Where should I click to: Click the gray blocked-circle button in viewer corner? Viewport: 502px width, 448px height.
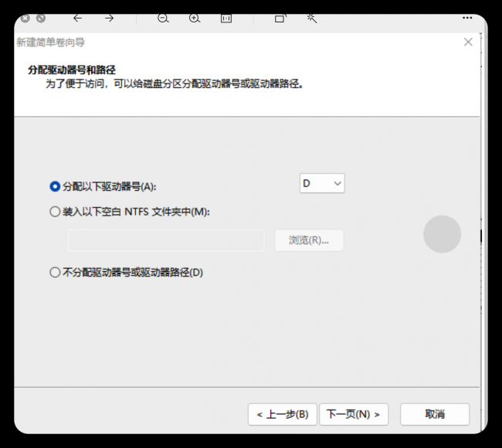(41, 19)
